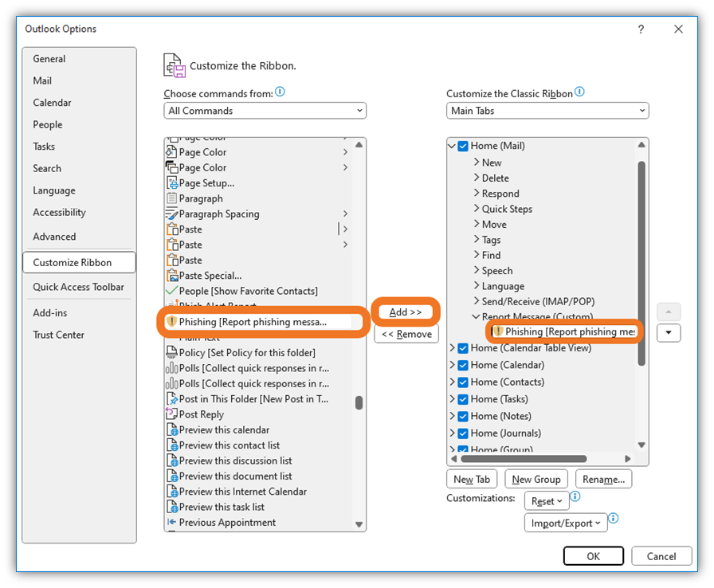Click the << Remove button
714x588 pixels.
click(406, 334)
